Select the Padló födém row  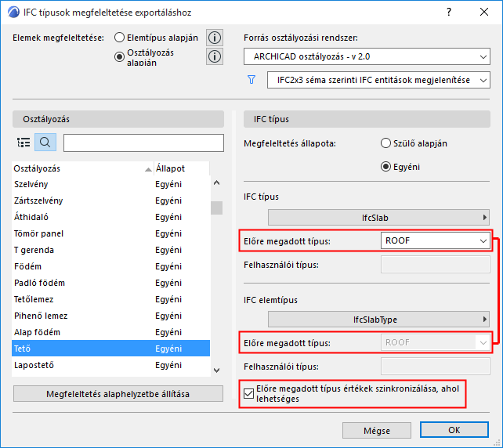pyautogui.click(x=111, y=283)
